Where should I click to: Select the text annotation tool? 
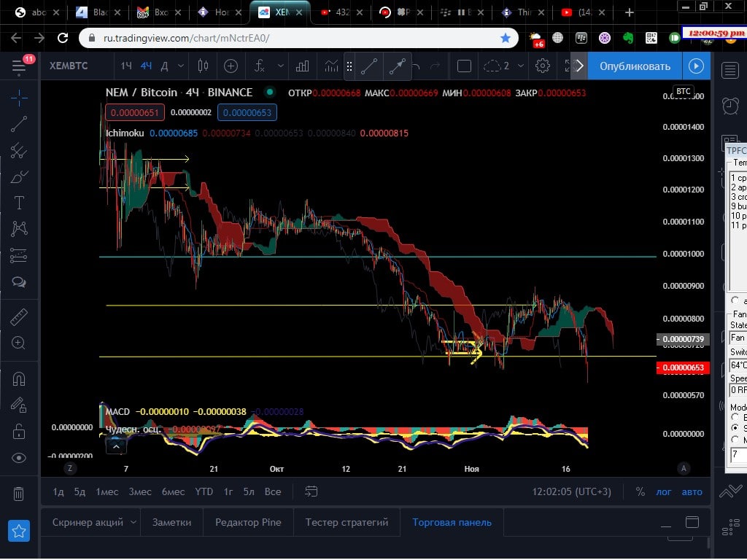coord(19,203)
